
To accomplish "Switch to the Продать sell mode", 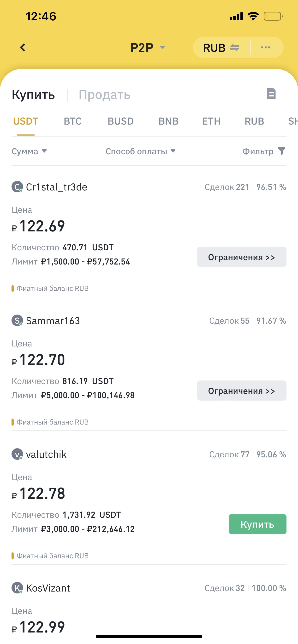I will coord(104,95).
